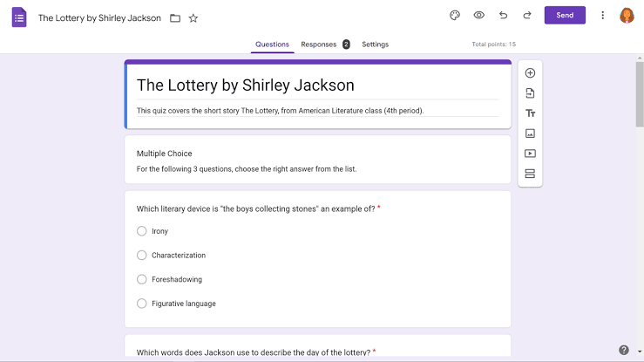The height and width of the screenshot is (362, 644).
Task: Add a new question with plus icon
Action: point(530,73)
